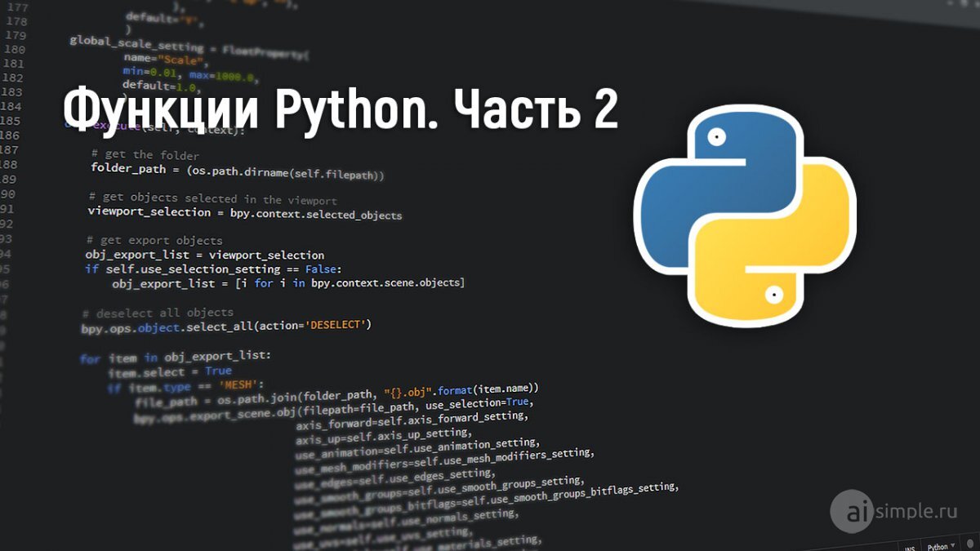
Task: Click the INS indicator in the status bar
Action: tap(910, 547)
